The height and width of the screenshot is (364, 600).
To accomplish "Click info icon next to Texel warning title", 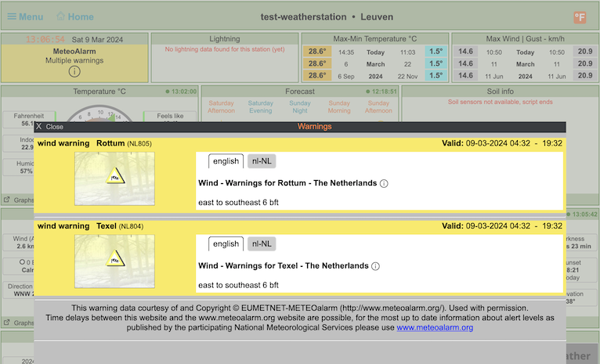I will pyautogui.click(x=375, y=266).
